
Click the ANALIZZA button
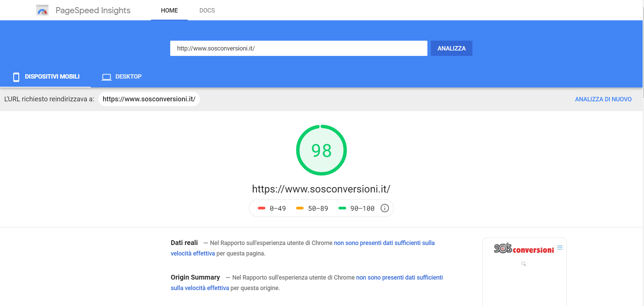[x=451, y=48]
